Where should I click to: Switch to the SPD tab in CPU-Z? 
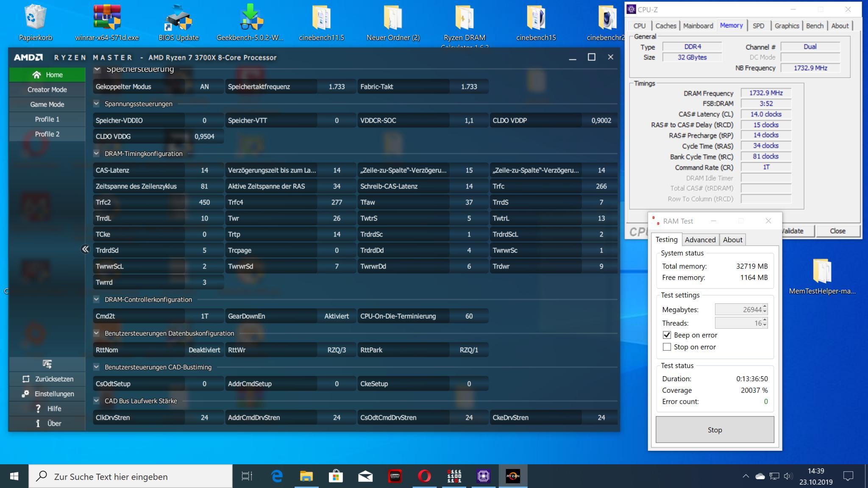(x=758, y=26)
